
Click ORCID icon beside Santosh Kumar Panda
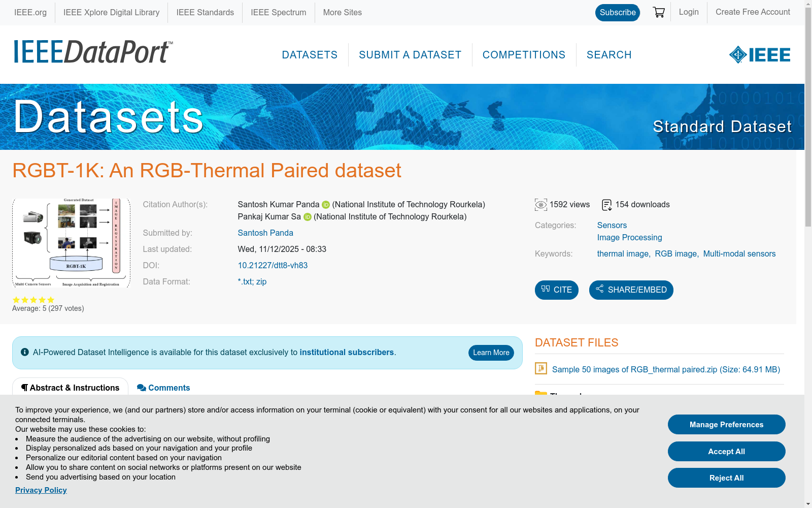click(x=326, y=205)
